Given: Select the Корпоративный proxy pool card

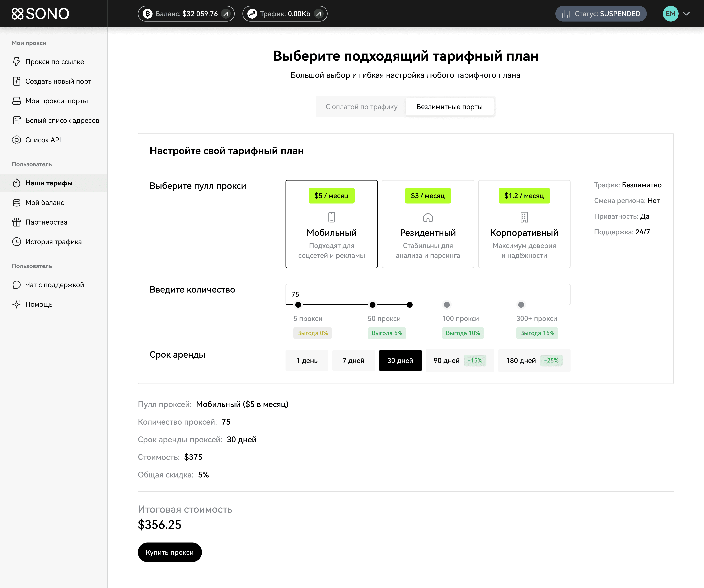Looking at the screenshot, I should click(x=524, y=224).
